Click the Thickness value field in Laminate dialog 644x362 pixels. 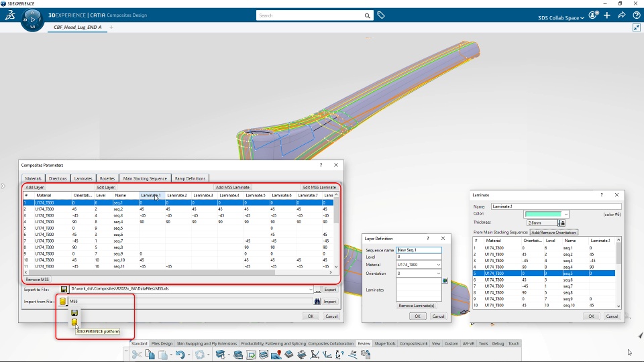[542, 223]
